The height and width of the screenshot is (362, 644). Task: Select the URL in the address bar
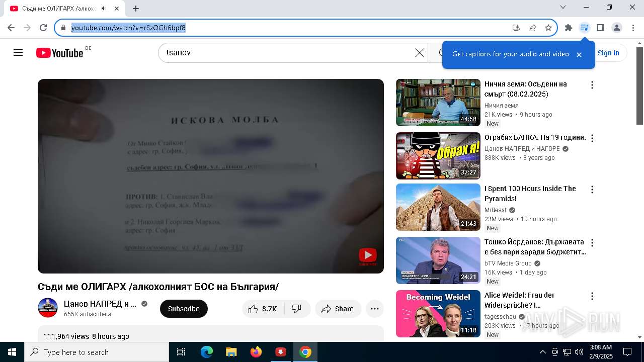tap(128, 28)
